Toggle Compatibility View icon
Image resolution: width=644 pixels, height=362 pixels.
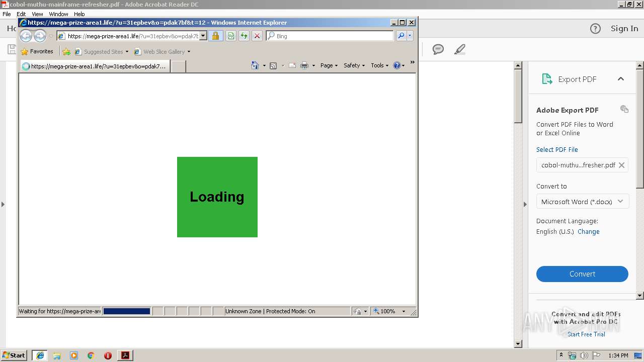point(231,36)
